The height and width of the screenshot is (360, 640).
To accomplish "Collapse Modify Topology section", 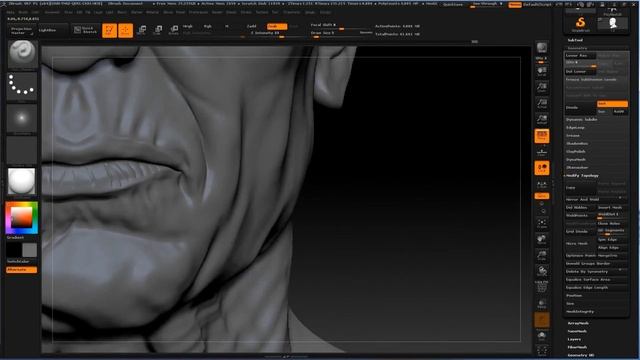I will pos(582,176).
